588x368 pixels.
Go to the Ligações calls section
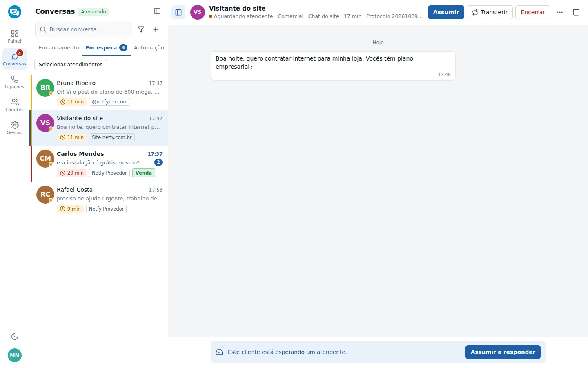pyautogui.click(x=15, y=82)
